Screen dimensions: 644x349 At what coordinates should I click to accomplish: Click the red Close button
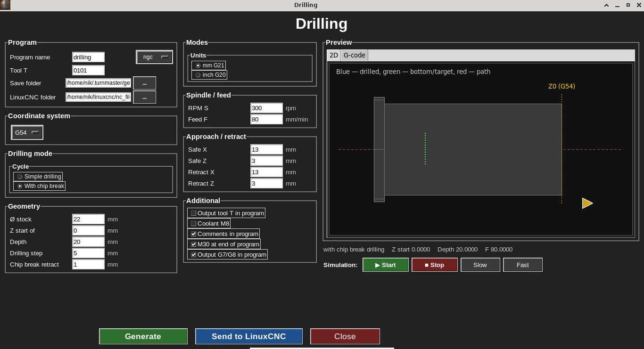point(345,336)
